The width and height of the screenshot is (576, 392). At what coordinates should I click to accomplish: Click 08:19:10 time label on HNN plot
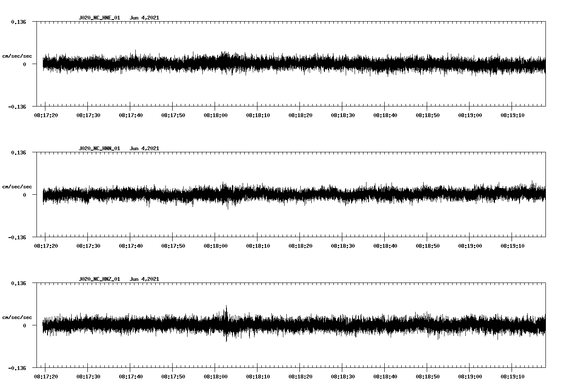click(x=512, y=246)
